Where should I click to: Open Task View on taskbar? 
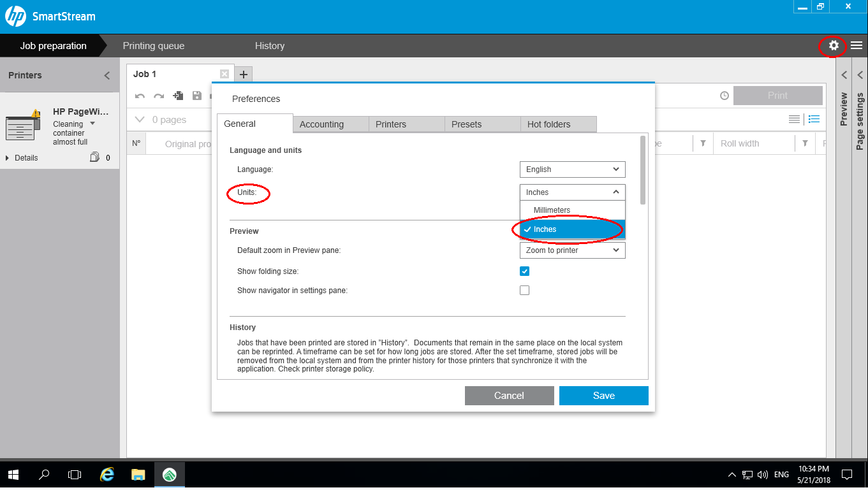coord(75,475)
